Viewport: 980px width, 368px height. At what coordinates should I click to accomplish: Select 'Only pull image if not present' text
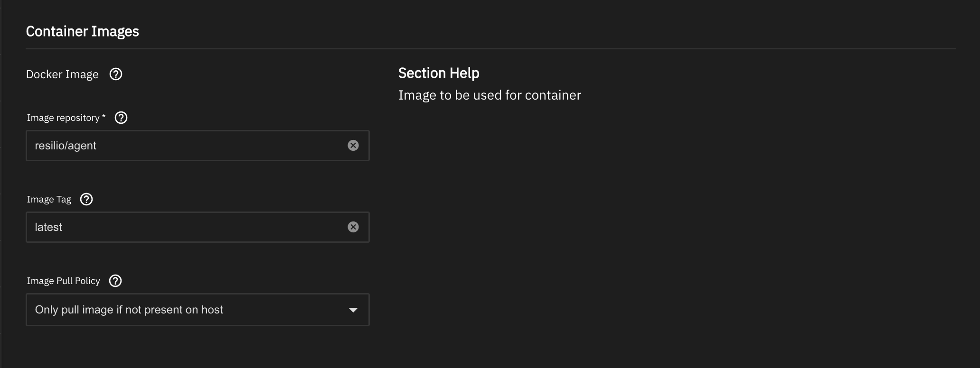coord(129,310)
